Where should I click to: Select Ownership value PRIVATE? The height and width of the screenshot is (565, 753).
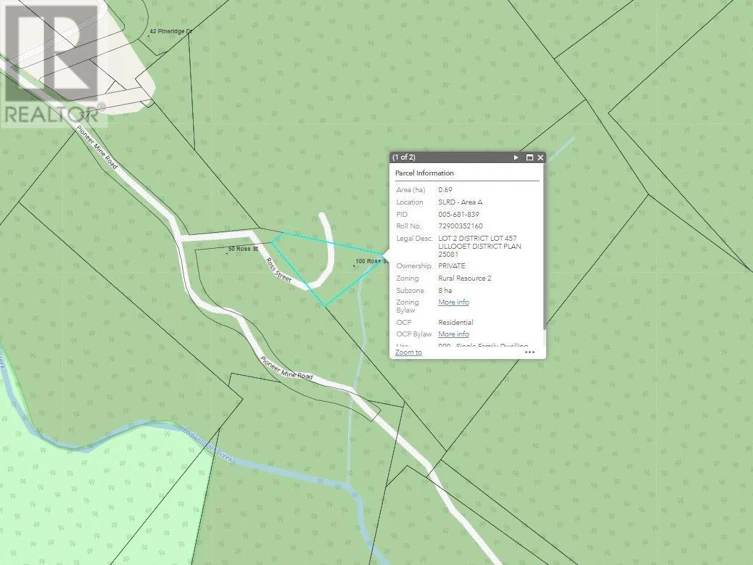coord(451,265)
